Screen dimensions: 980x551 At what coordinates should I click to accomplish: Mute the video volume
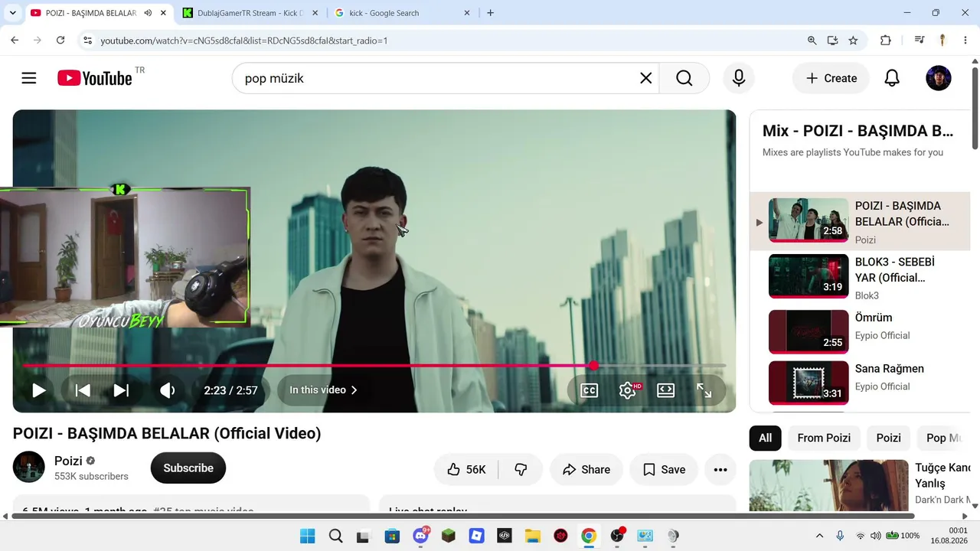point(168,390)
